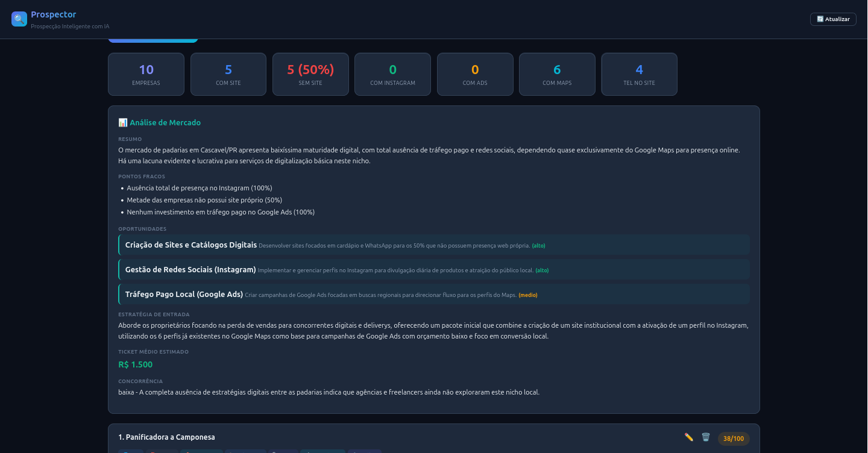Screen dimensions: 868x453
Task: Select the 10 Empresas stat card
Action: click(146, 74)
